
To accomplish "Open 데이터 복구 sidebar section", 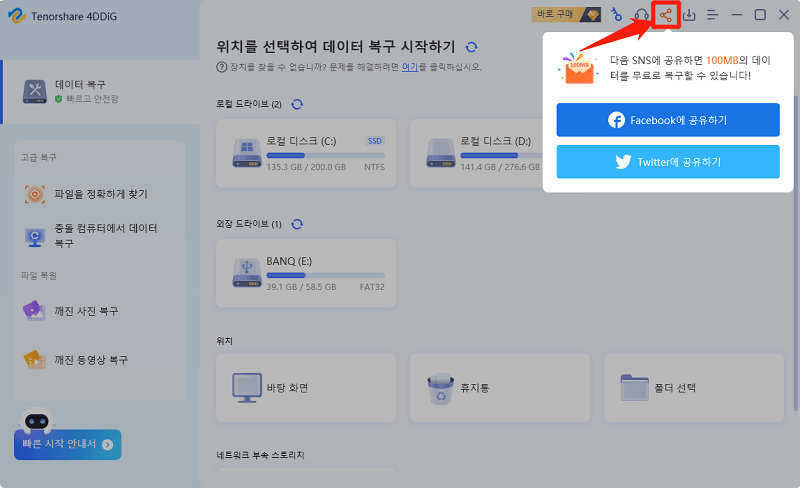I will pos(101,92).
